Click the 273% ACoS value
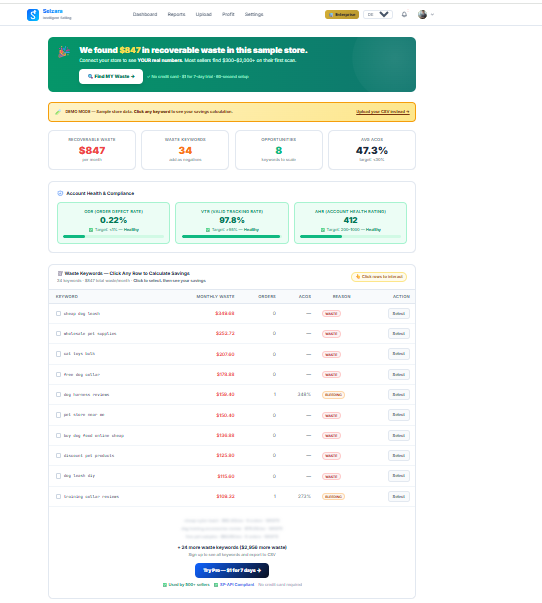This screenshot has width=542, height=603. [304, 496]
